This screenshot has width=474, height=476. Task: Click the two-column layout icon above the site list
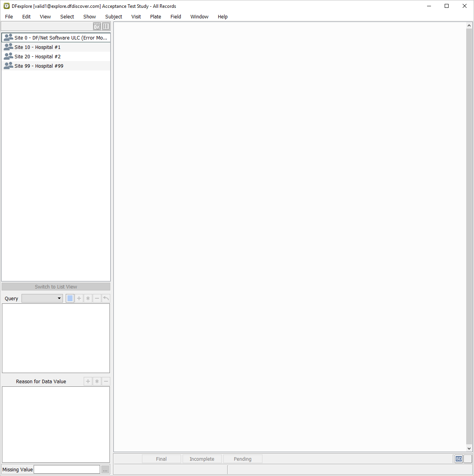tap(106, 26)
